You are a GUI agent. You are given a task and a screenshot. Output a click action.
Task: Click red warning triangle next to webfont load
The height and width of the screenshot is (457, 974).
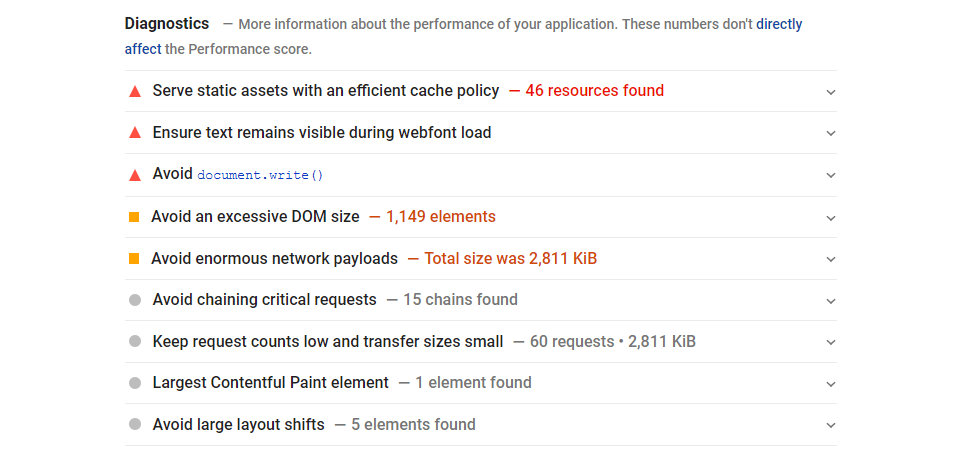tap(135, 133)
